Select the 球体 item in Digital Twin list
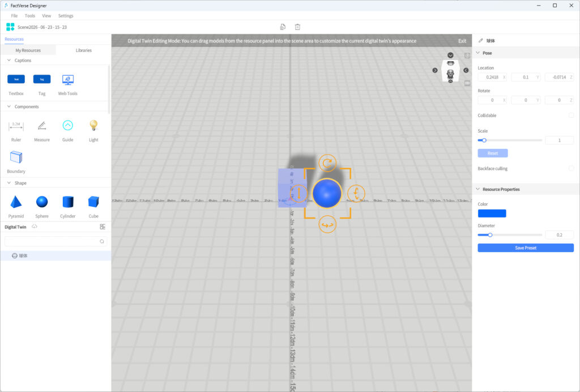The height and width of the screenshot is (392, 580). (x=56, y=255)
